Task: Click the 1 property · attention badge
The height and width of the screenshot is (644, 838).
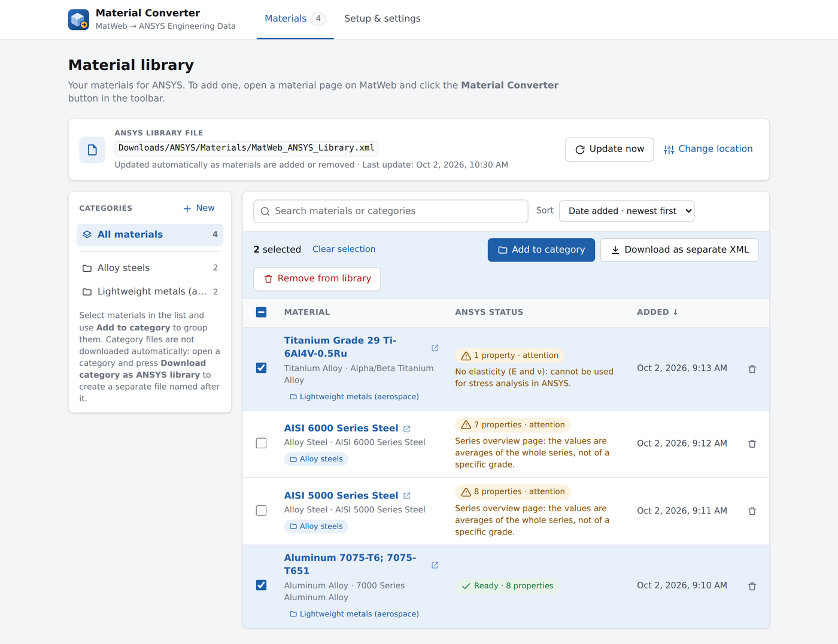Action: (510, 356)
